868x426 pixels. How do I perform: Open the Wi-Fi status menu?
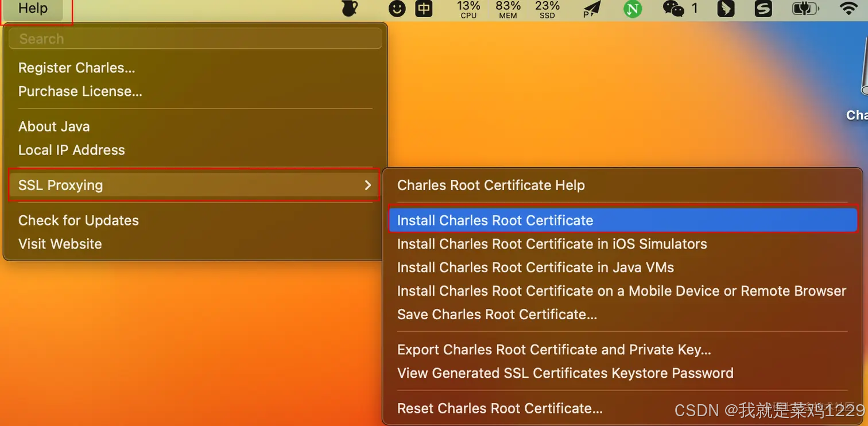point(848,9)
